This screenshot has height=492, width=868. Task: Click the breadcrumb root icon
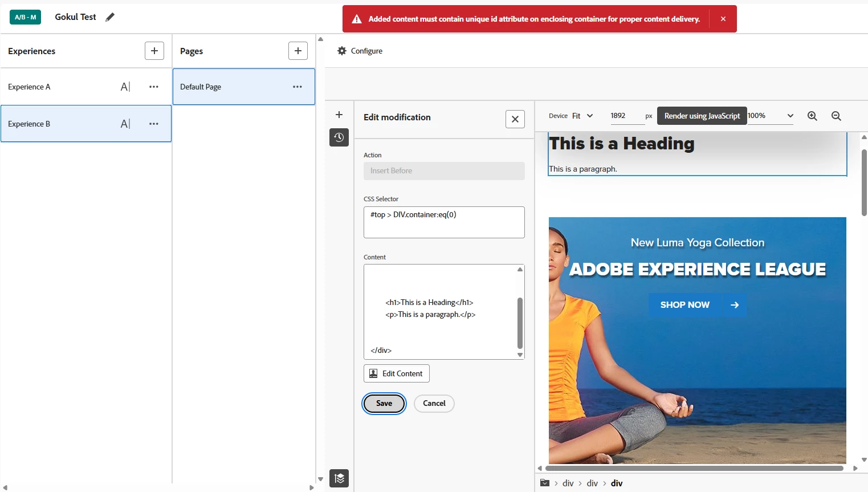(x=545, y=483)
